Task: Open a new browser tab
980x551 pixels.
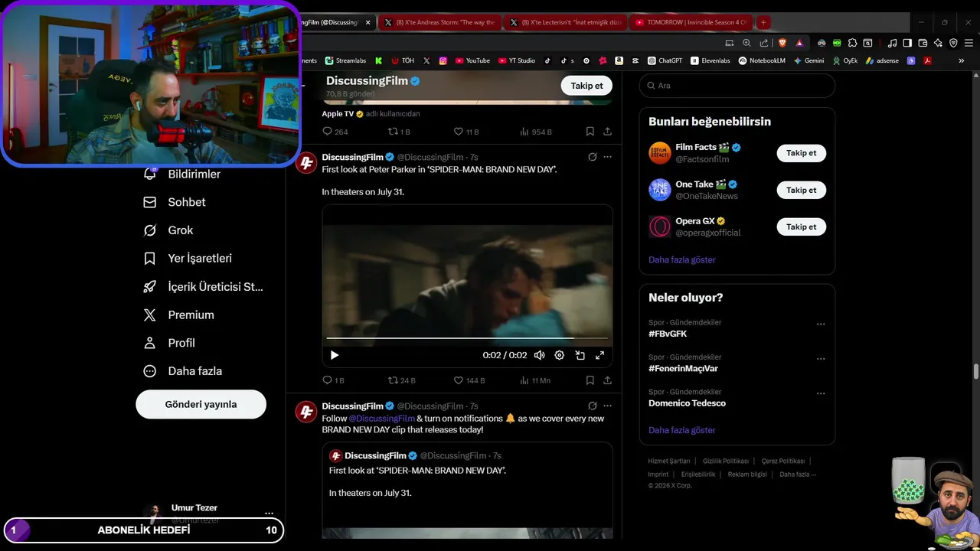Action: point(763,22)
